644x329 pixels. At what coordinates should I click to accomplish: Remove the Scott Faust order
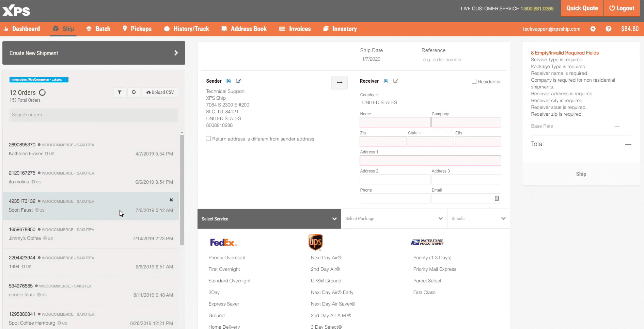(x=171, y=200)
